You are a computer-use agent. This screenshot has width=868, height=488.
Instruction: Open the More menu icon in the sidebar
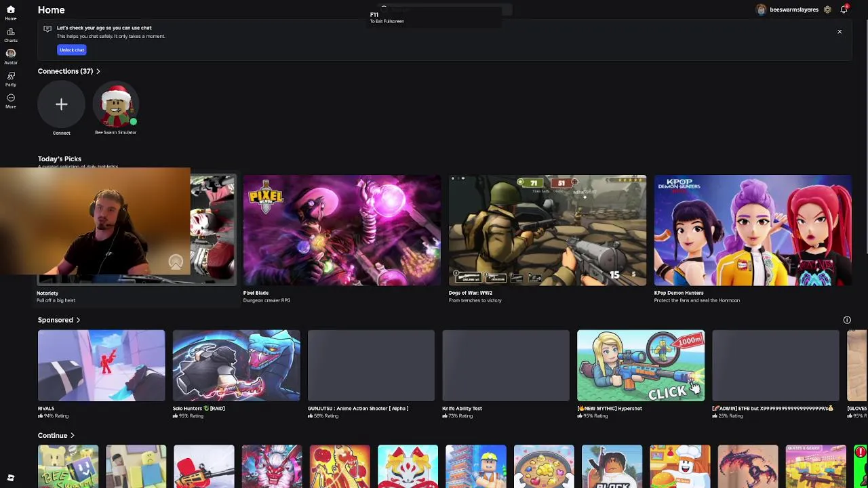11,98
